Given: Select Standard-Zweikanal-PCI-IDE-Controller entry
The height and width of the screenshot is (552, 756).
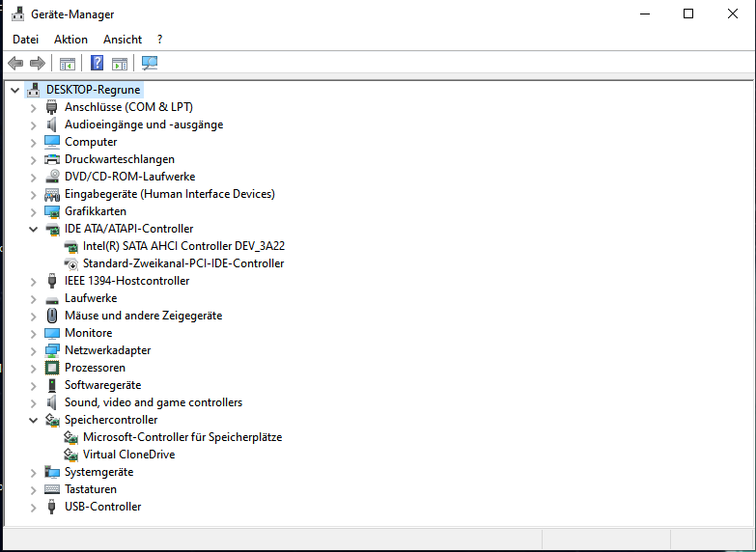Looking at the screenshot, I should coord(183,263).
